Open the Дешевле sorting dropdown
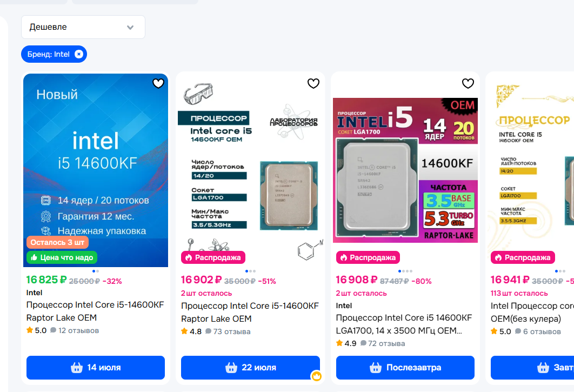The image size is (574, 392). 83,27
